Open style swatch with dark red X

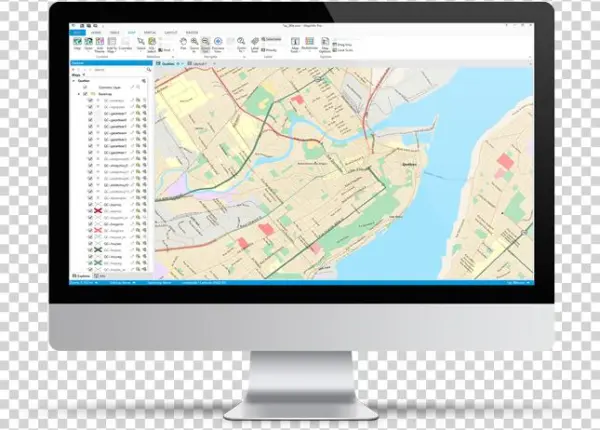(x=98, y=211)
